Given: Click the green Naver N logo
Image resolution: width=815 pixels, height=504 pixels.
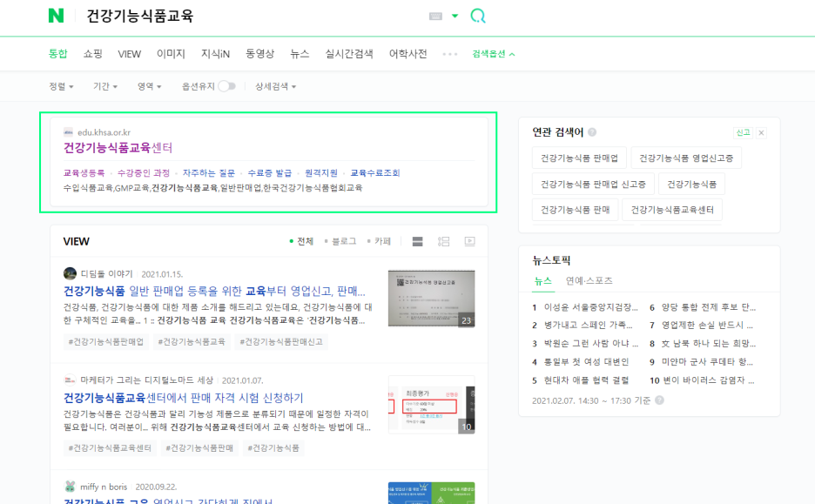Looking at the screenshot, I should click(56, 16).
